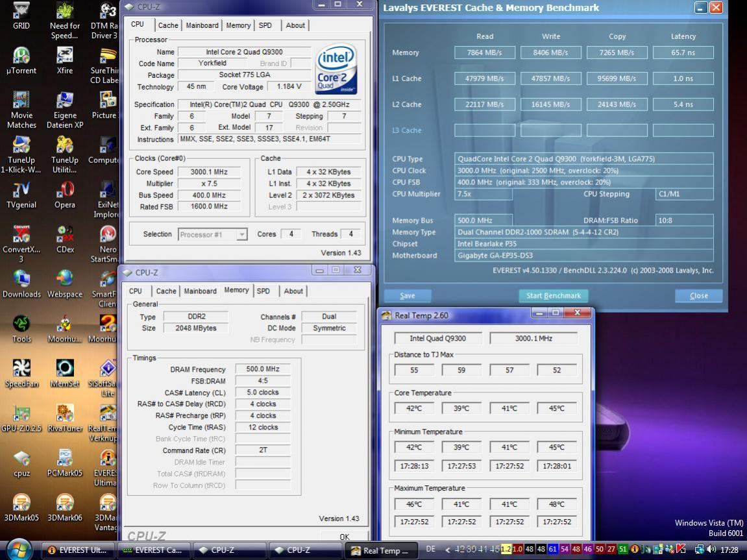The height and width of the screenshot is (560, 747).
Task: Open Downloads folder on desktop
Action: (21, 285)
